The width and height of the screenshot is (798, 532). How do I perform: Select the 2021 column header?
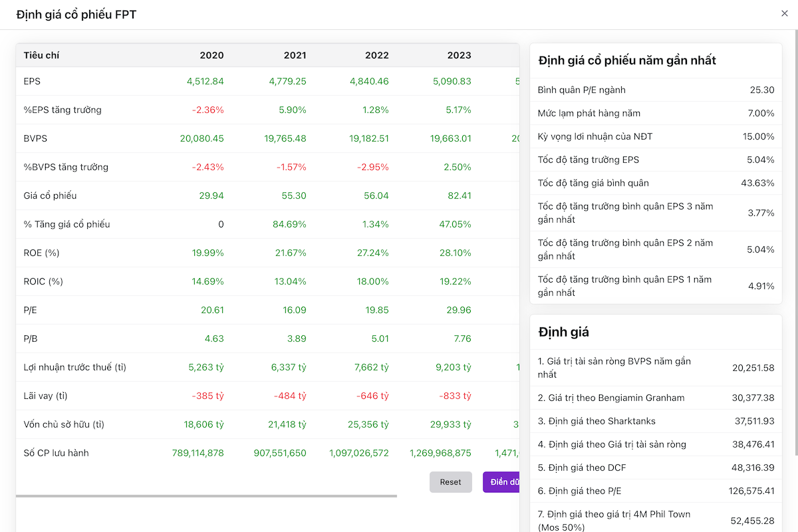pos(295,55)
